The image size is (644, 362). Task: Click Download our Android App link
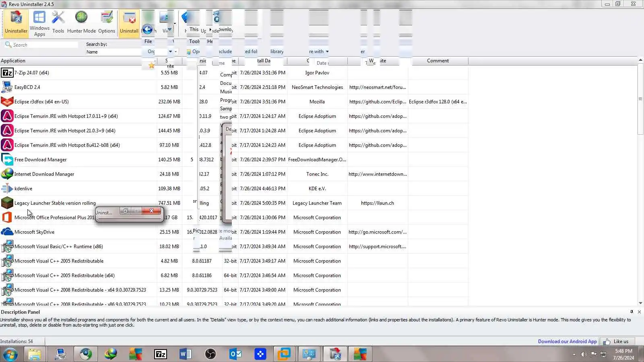pos(568,341)
